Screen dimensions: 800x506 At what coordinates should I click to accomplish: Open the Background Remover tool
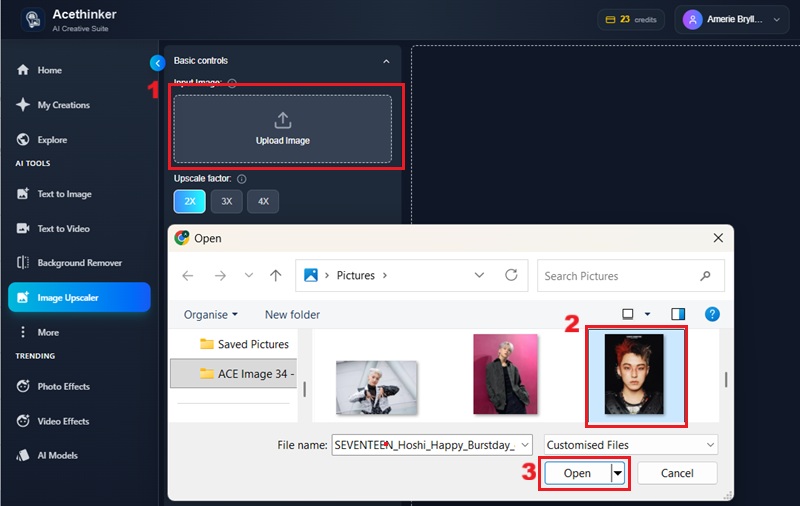(x=69, y=263)
